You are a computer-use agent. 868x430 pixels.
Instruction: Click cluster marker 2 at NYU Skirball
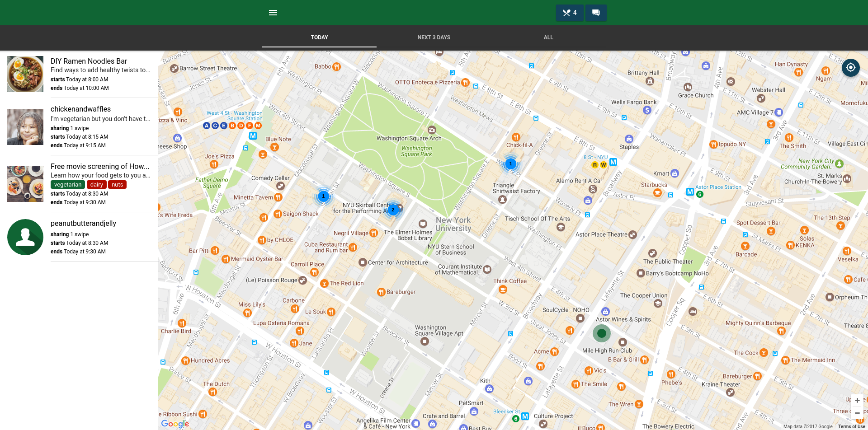point(393,210)
